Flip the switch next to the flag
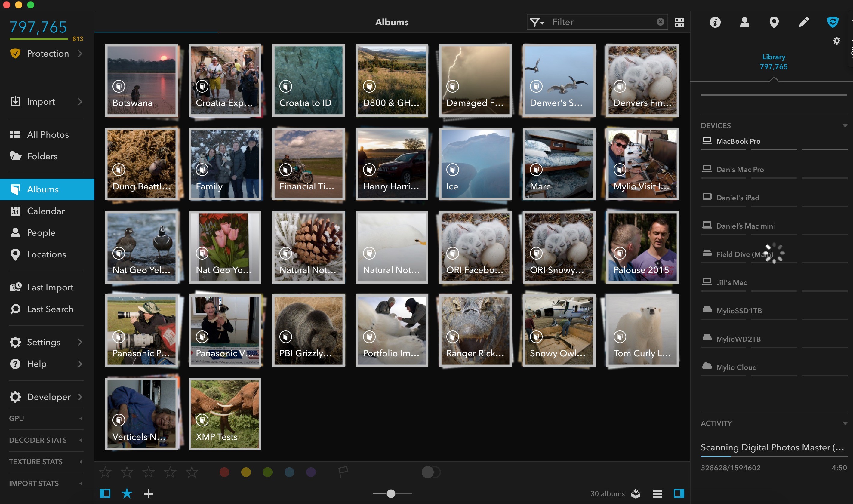853x504 pixels. [x=430, y=472]
